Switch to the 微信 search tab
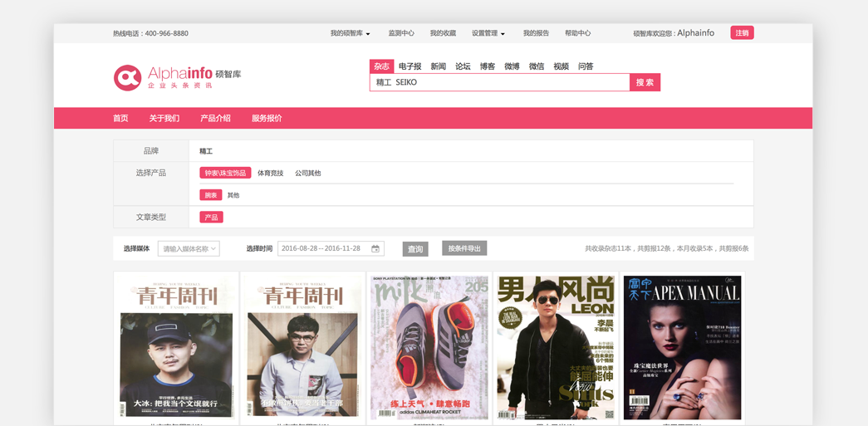Image resolution: width=868 pixels, height=426 pixels. click(x=537, y=66)
